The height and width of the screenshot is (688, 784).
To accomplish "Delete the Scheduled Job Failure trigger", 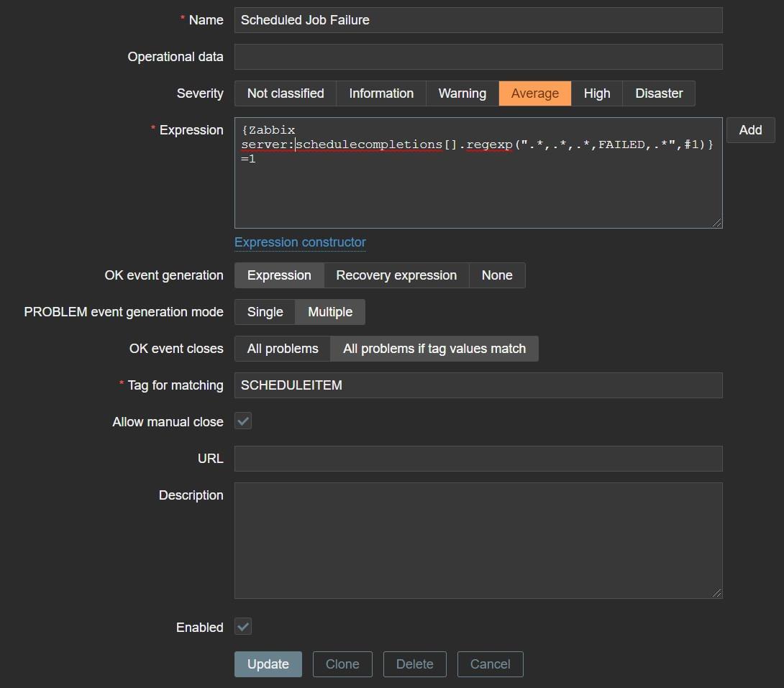I will point(414,664).
